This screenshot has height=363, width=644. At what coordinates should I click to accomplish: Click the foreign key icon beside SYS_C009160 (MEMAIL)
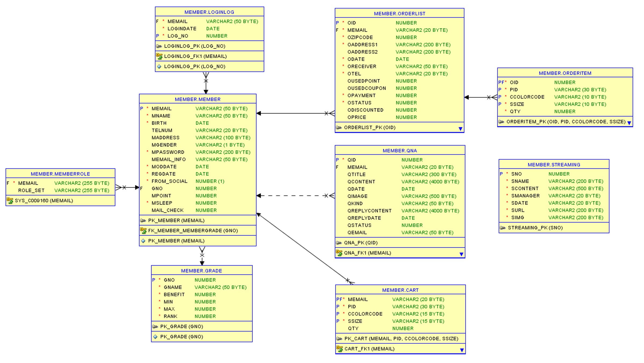click(10, 201)
